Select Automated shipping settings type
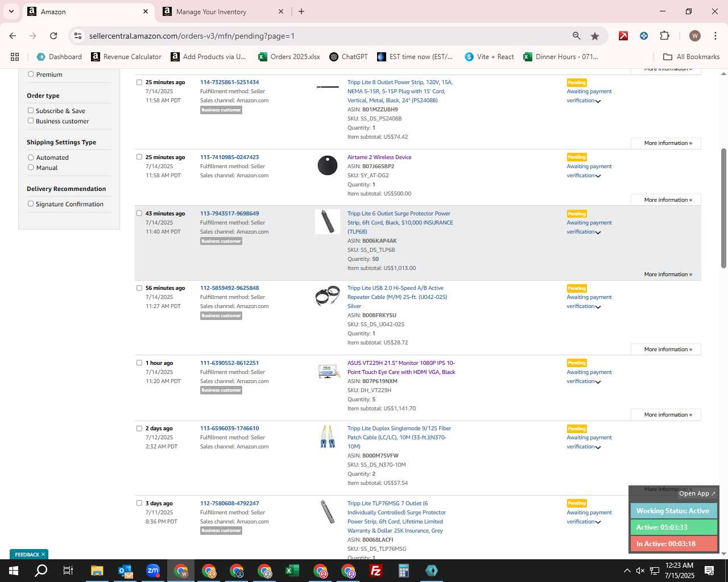 [31, 157]
